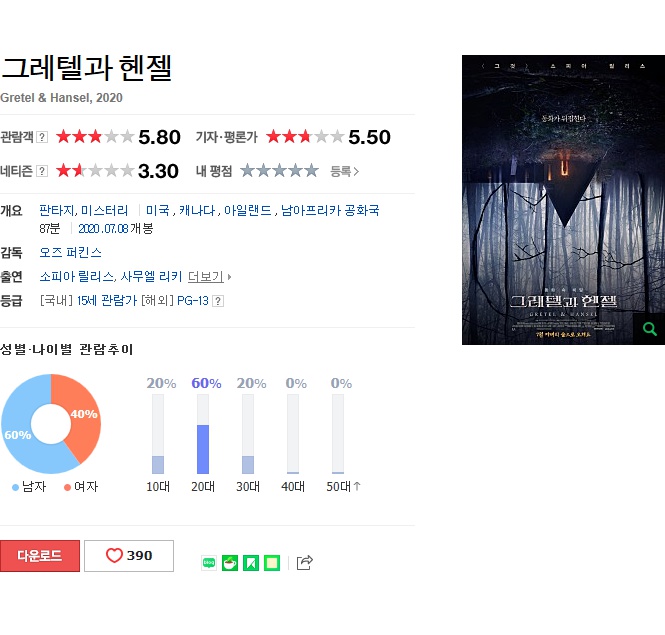Viewport: 665px width, 635px height.
Task: Share to Naver Blog icon
Action: 209,563
